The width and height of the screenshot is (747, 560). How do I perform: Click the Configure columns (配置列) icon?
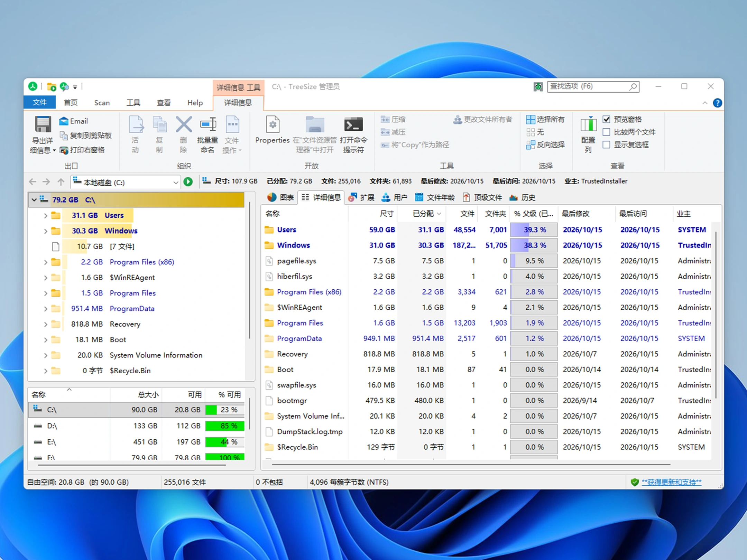(x=588, y=124)
